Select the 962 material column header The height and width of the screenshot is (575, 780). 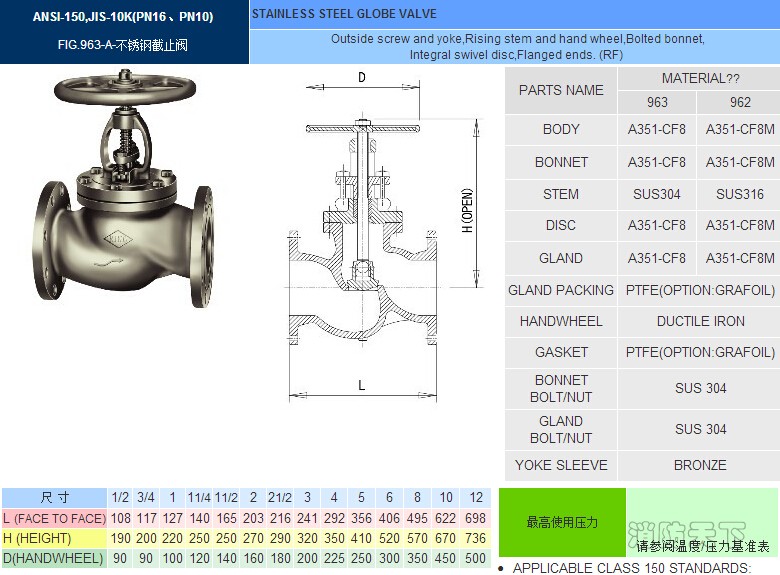(740, 102)
